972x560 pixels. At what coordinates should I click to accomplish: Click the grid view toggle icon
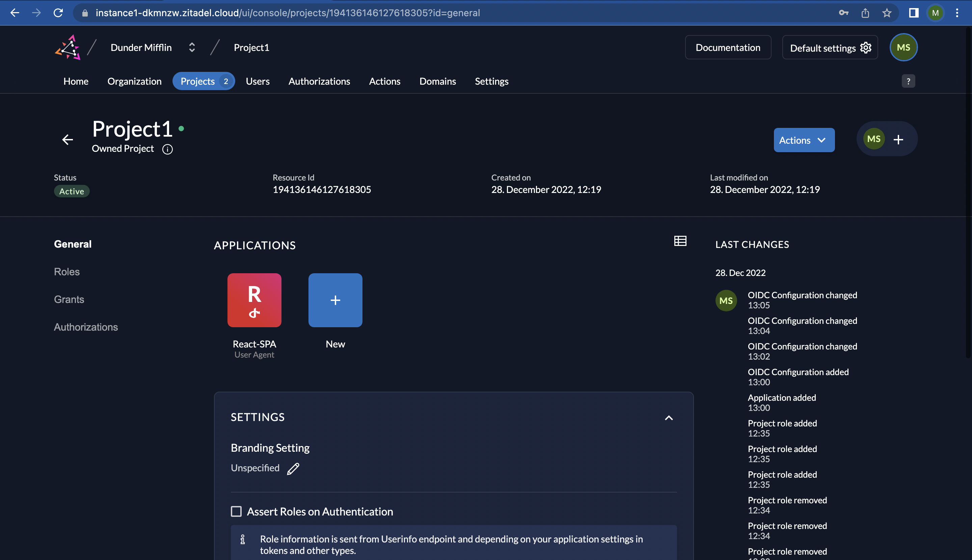point(680,241)
